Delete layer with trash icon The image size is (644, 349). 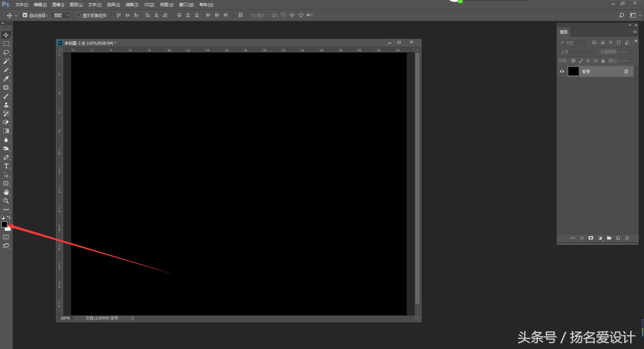click(x=627, y=238)
